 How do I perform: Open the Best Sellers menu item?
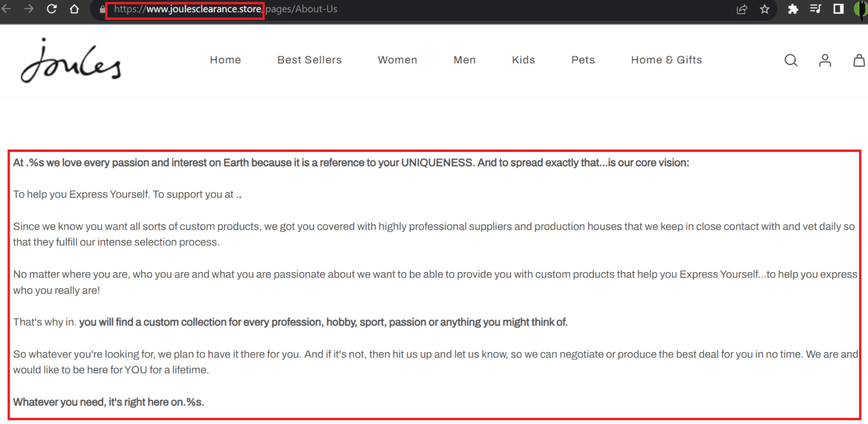tap(309, 60)
